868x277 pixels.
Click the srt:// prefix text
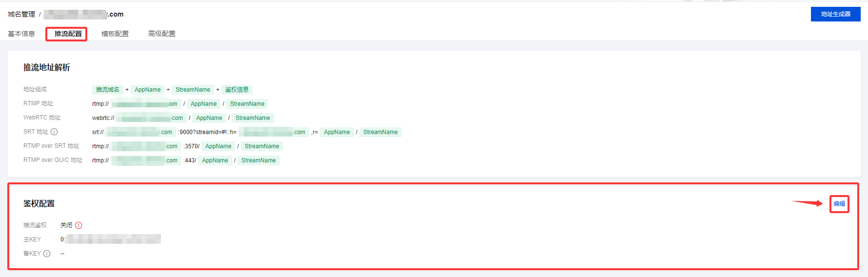click(98, 132)
